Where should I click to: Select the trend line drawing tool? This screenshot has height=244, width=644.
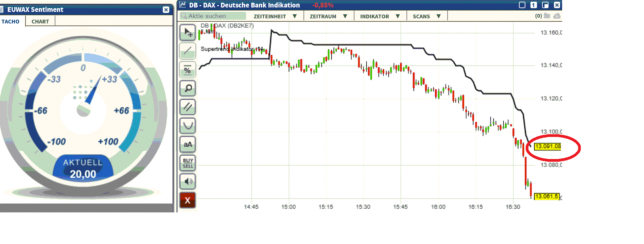click(x=188, y=51)
